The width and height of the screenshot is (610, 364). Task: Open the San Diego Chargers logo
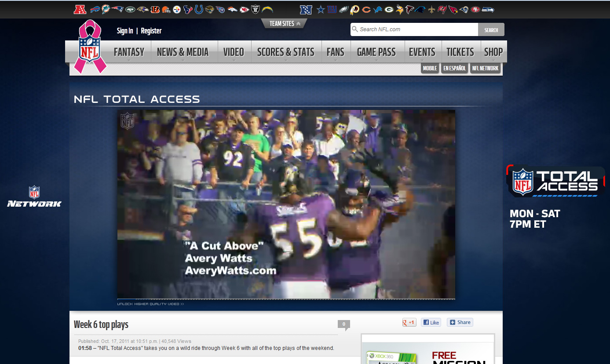(267, 9)
